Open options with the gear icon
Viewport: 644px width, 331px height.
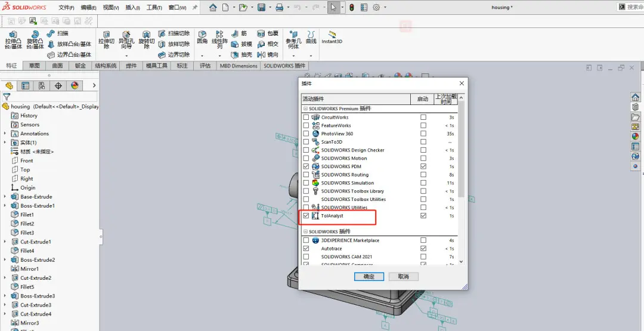coord(376,7)
